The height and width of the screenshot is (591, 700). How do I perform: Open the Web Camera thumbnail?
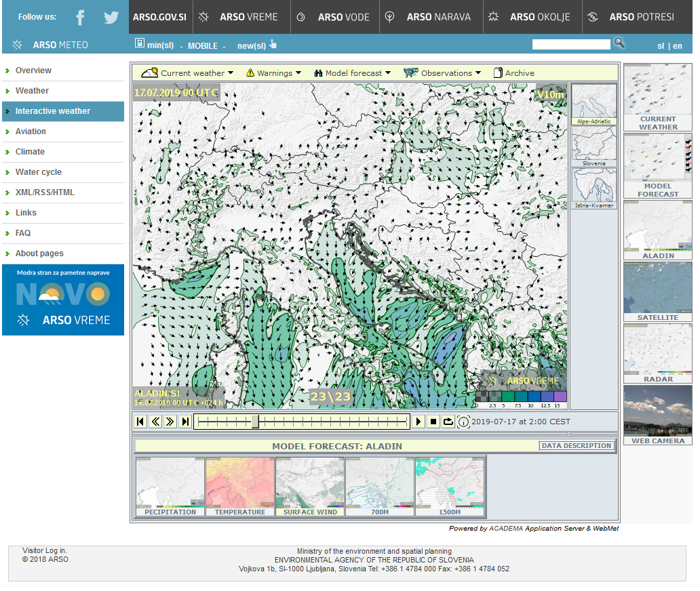(657, 415)
